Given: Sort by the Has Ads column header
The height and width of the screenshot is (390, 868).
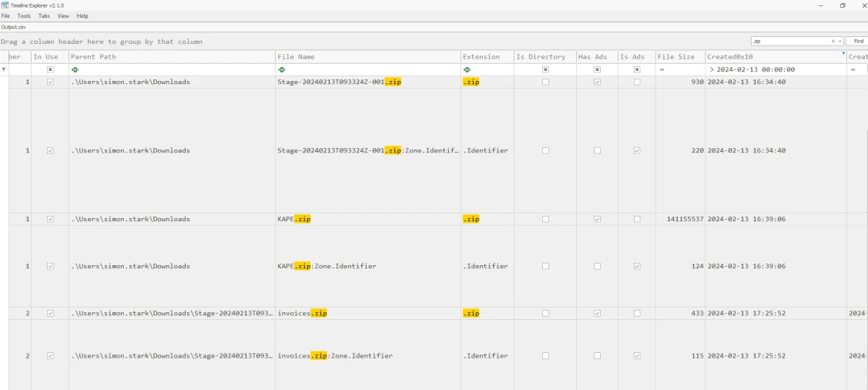Looking at the screenshot, I should click(x=597, y=56).
